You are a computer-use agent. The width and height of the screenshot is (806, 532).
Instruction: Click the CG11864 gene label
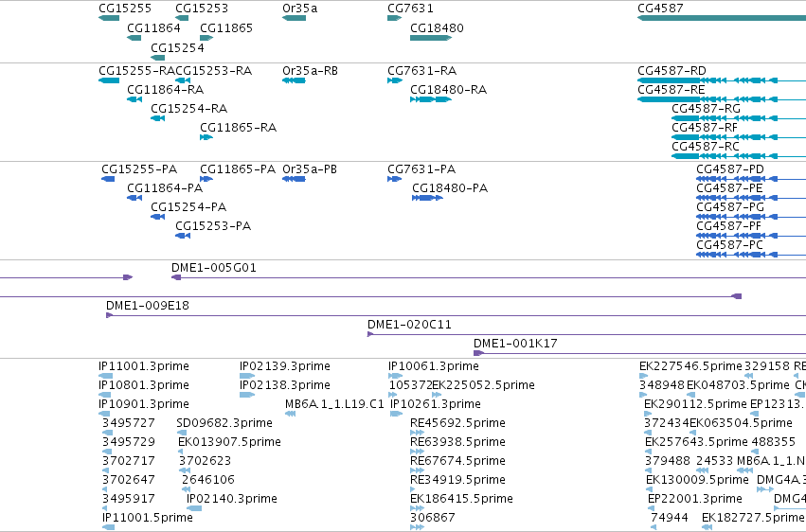coord(153,27)
